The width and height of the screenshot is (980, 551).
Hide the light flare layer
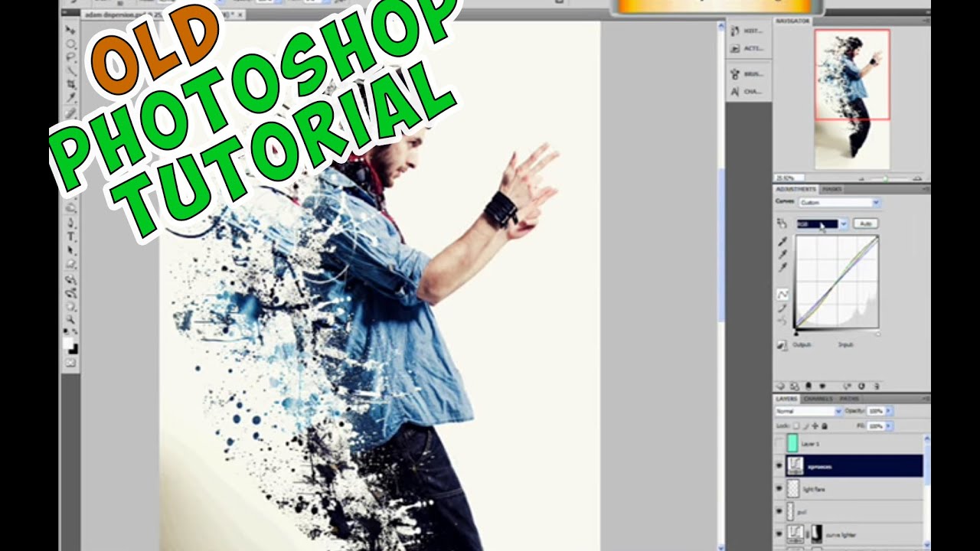tap(779, 488)
